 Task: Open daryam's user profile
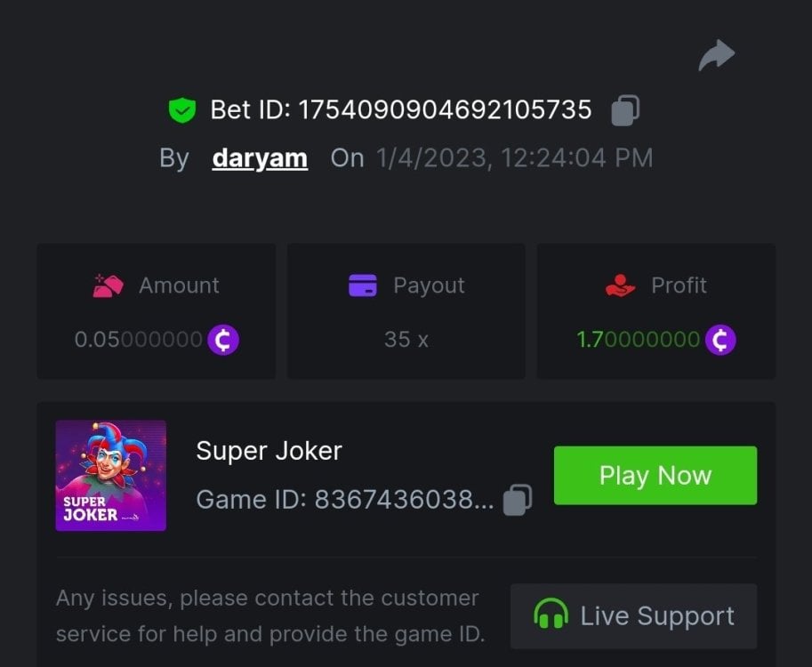point(260,158)
